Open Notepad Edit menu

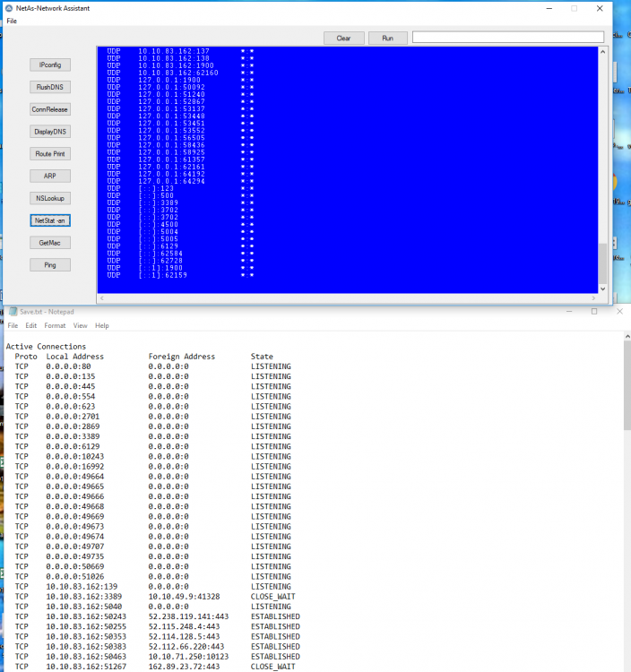(x=30, y=326)
